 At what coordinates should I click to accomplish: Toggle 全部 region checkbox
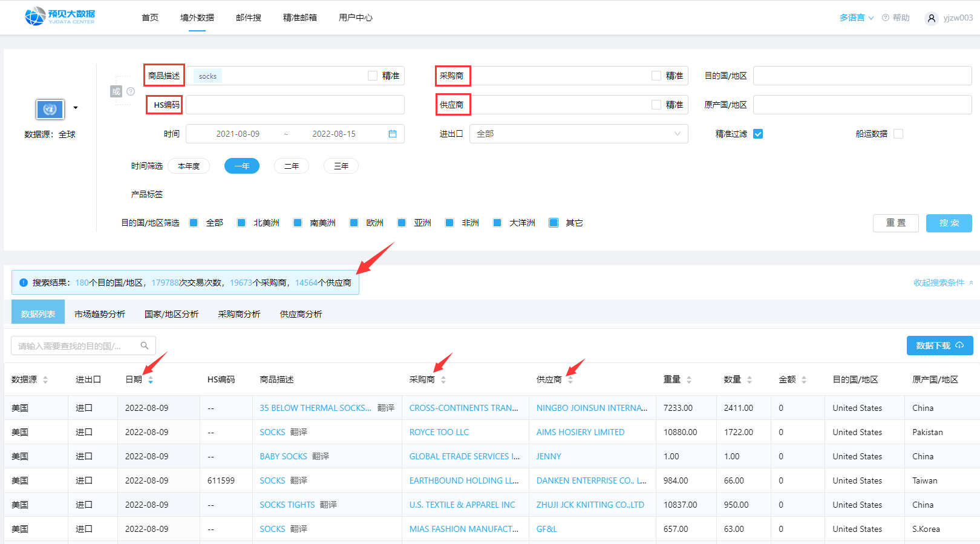[194, 223]
